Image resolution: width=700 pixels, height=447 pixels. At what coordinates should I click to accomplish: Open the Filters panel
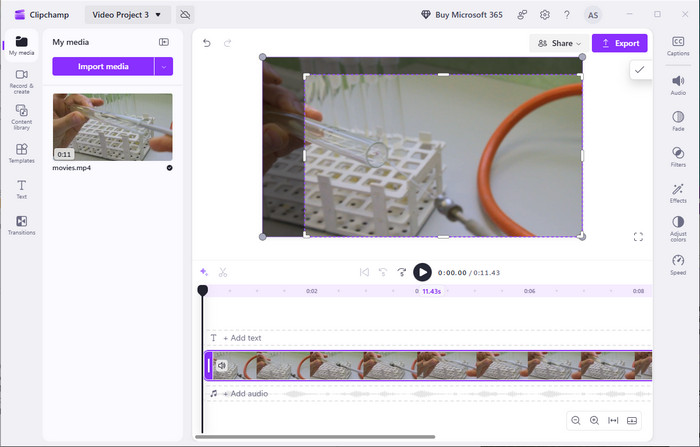tap(678, 155)
